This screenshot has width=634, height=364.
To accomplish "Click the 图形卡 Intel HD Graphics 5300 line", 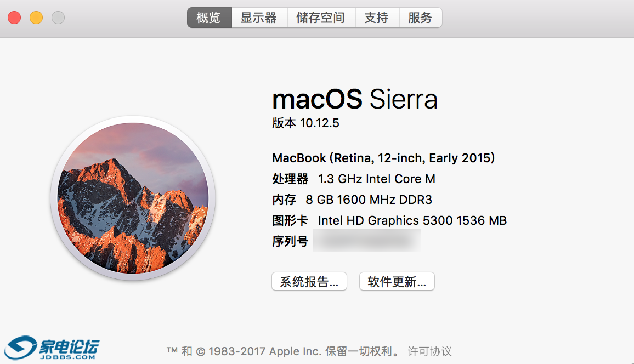I will pyautogui.click(x=389, y=220).
